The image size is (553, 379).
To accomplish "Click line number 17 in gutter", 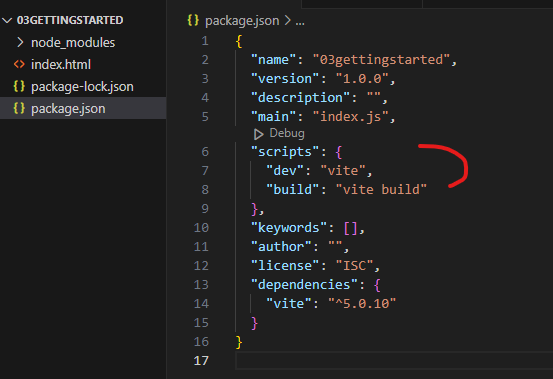I will point(201,361).
